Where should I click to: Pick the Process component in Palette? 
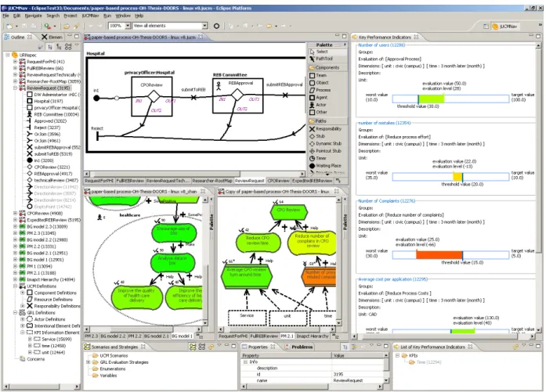324,90
